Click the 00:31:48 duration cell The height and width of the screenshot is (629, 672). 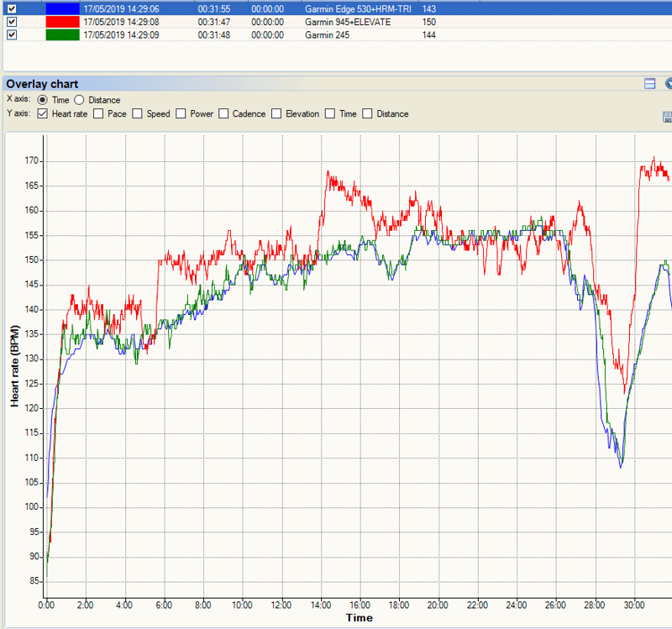pyautogui.click(x=214, y=34)
